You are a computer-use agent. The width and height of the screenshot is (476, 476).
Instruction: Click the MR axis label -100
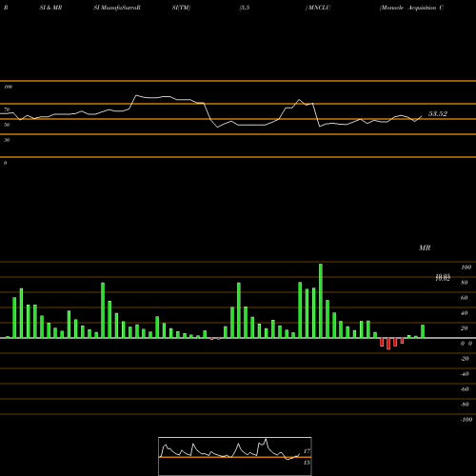click(x=466, y=420)
